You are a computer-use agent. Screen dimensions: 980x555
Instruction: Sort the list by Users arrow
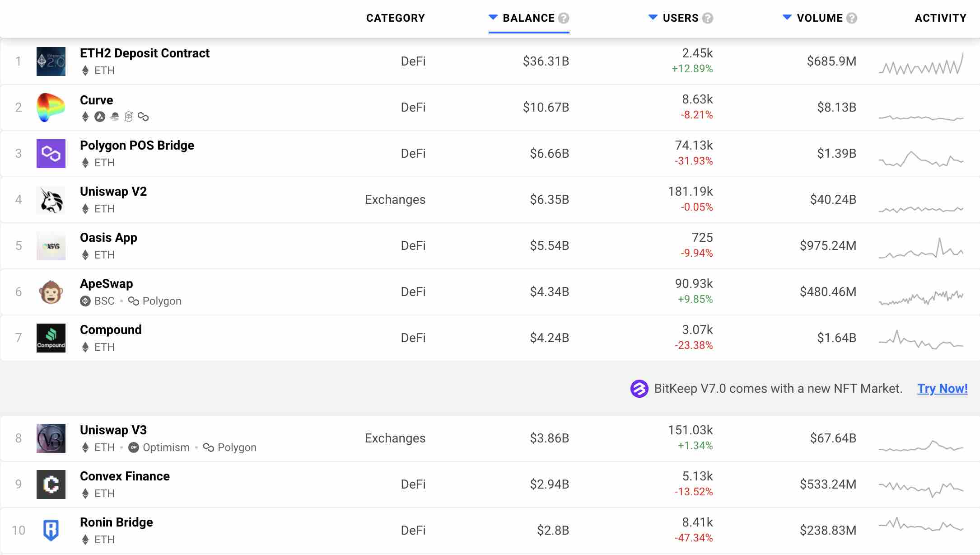pyautogui.click(x=653, y=18)
